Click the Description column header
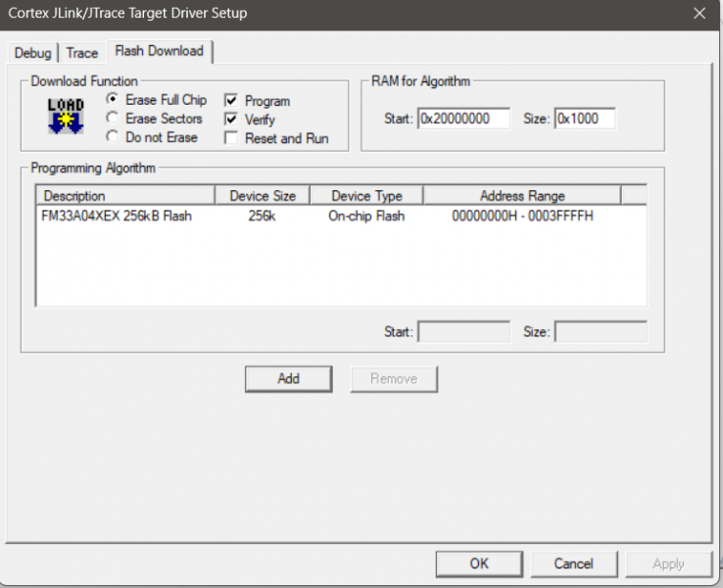The height and width of the screenshot is (588, 723). (x=124, y=196)
